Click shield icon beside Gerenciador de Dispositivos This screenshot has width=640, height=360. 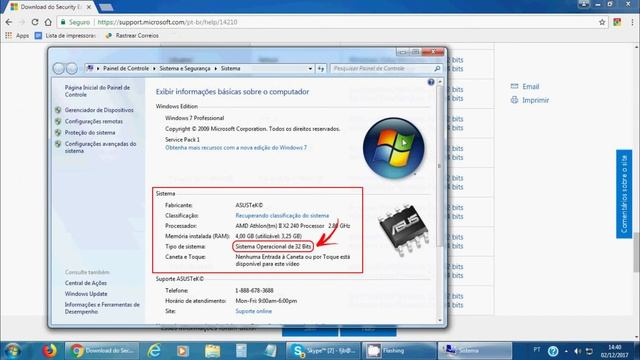click(58, 110)
